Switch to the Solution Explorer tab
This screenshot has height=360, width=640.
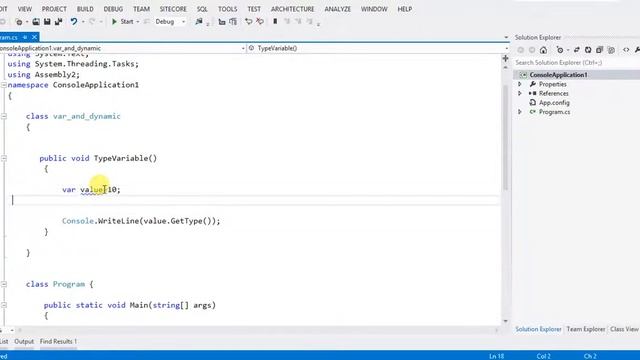(538, 329)
